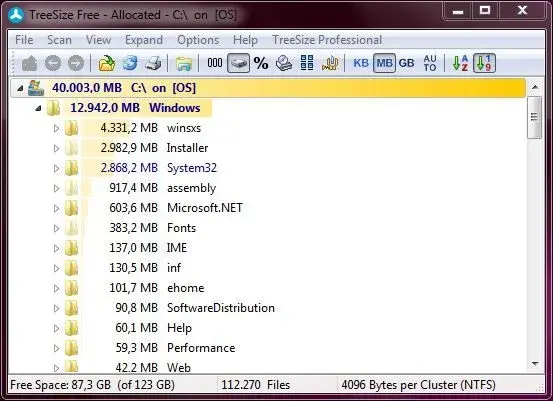Click the Forward arrow toolbar icon
The height and width of the screenshot is (401, 553).
pyautogui.click(x=76, y=63)
